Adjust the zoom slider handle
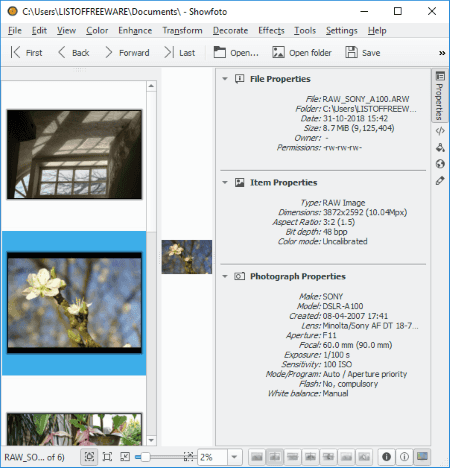This screenshot has height=468, width=450. [x=145, y=457]
